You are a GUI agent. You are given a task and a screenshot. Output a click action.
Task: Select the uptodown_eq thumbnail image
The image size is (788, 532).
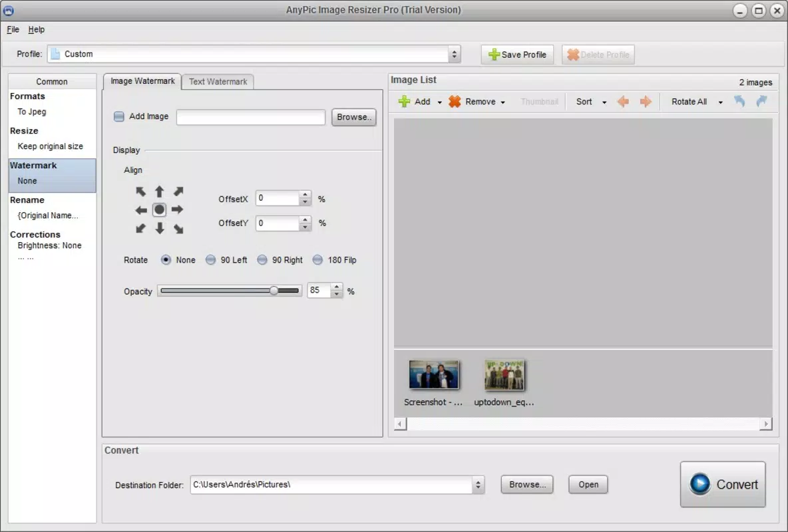504,374
